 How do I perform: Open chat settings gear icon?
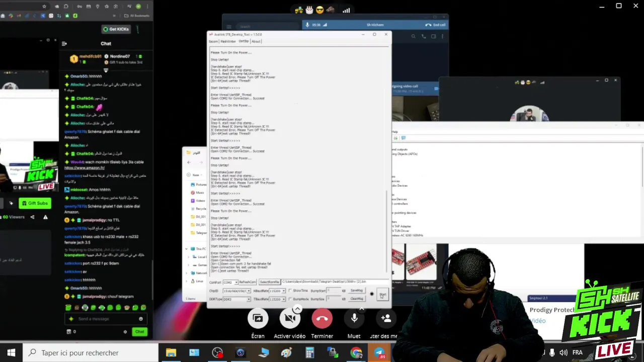(125, 332)
